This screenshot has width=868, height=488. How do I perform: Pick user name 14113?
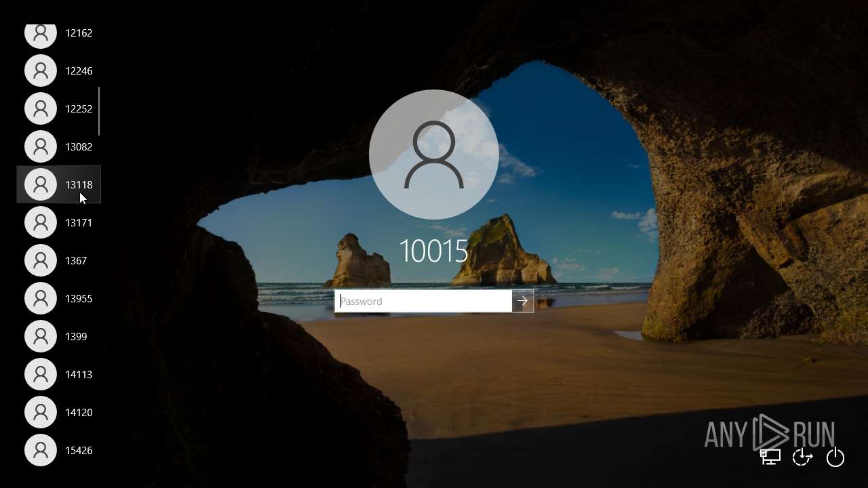tap(79, 374)
